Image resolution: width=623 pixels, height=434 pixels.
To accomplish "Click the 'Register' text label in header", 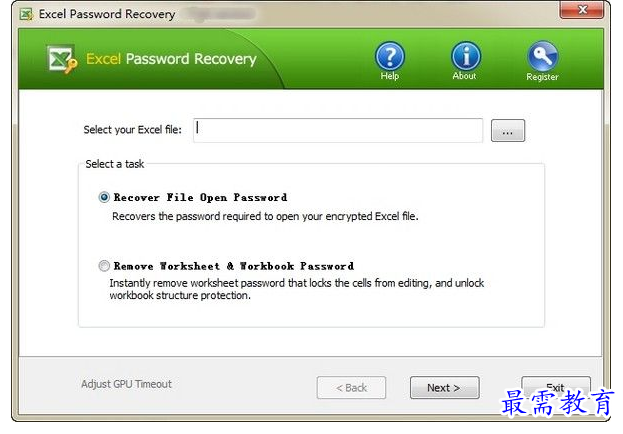I will pyautogui.click(x=542, y=77).
